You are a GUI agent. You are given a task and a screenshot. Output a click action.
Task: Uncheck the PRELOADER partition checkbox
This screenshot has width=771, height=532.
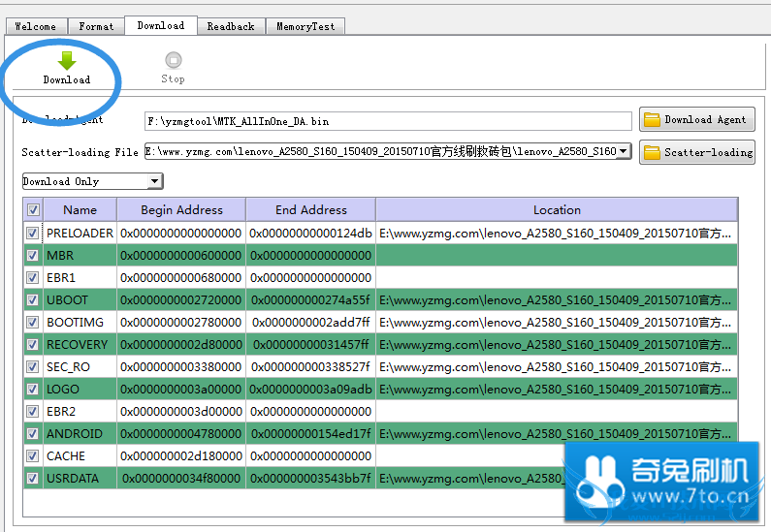click(x=33, y=234)
